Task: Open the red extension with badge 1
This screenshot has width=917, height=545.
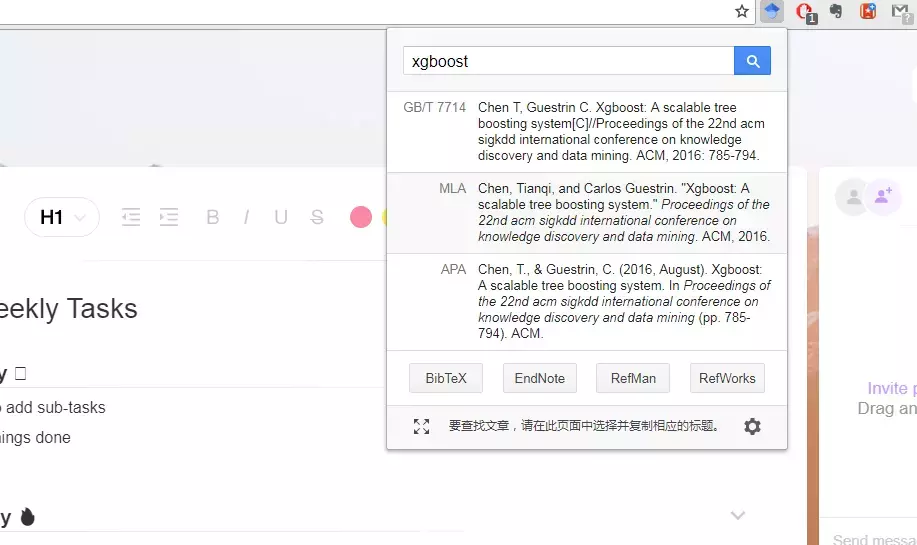Action: 805,12
